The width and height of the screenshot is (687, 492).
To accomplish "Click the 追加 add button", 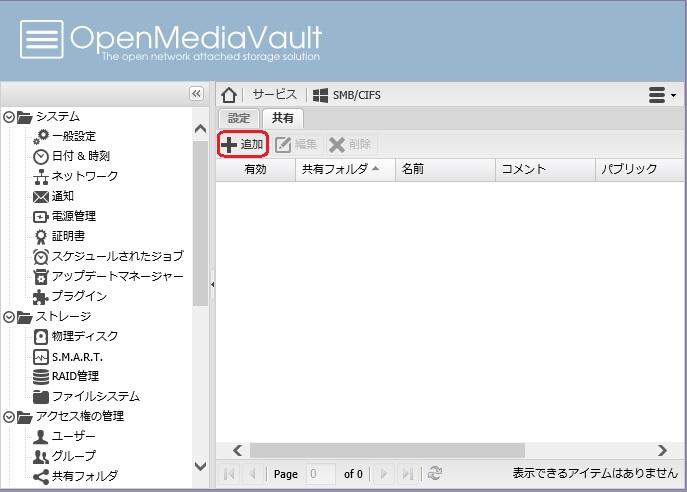I will [243, 144].
